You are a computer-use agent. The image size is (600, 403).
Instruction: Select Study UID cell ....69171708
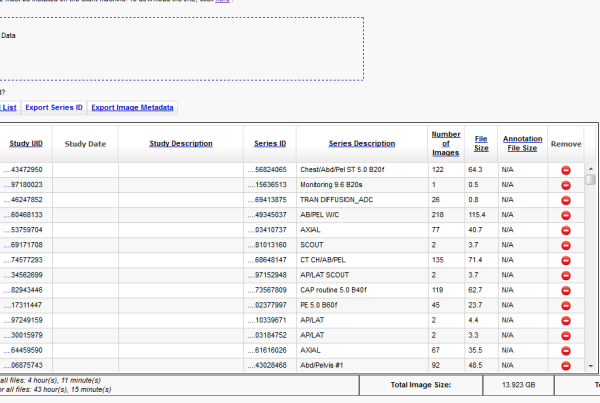23,245
